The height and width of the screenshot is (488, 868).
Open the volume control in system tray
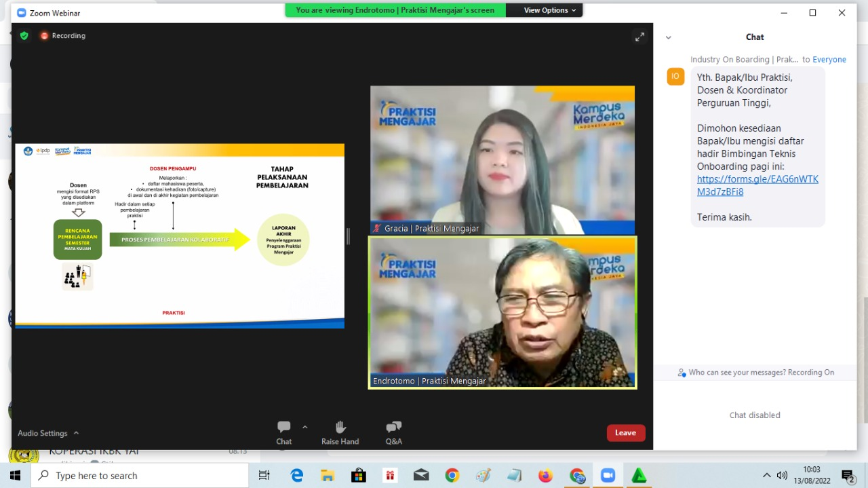coord(783,476)
